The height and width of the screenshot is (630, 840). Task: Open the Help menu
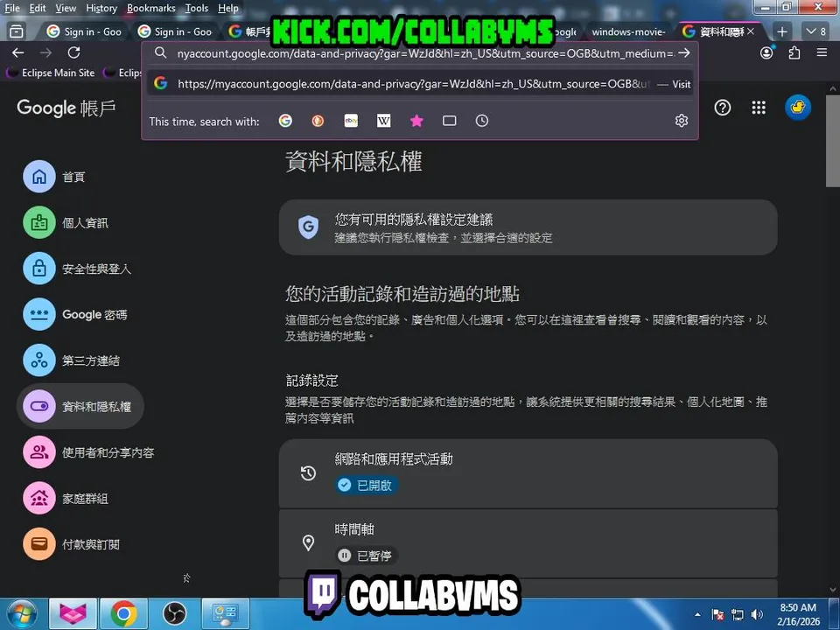pos(228,8)
